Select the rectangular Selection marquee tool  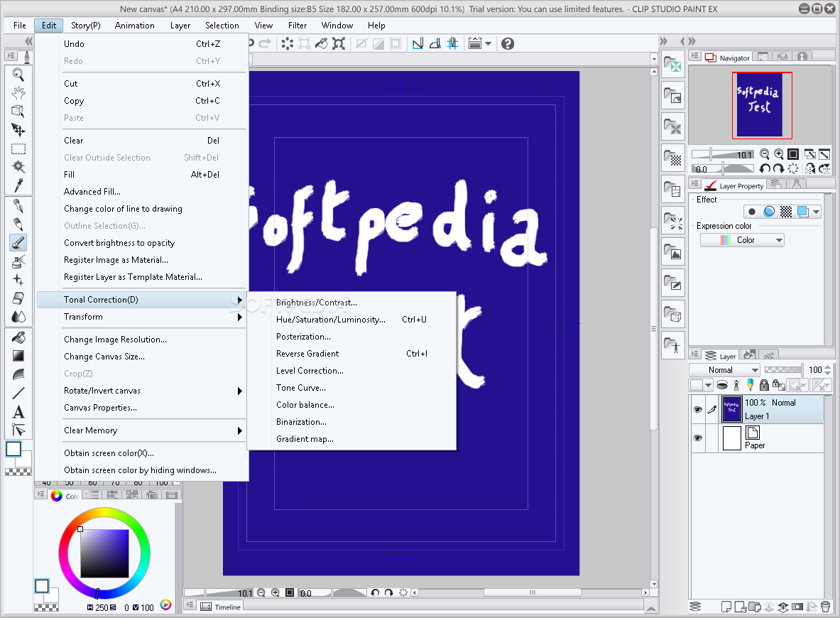click(x=18, y=148)
